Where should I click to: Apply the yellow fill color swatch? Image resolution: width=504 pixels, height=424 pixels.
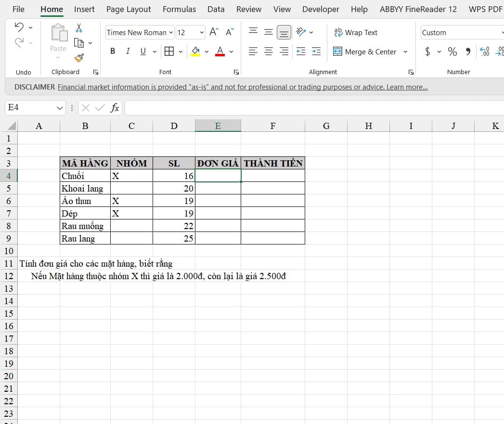pyautogui.click(x=195, y=51)
